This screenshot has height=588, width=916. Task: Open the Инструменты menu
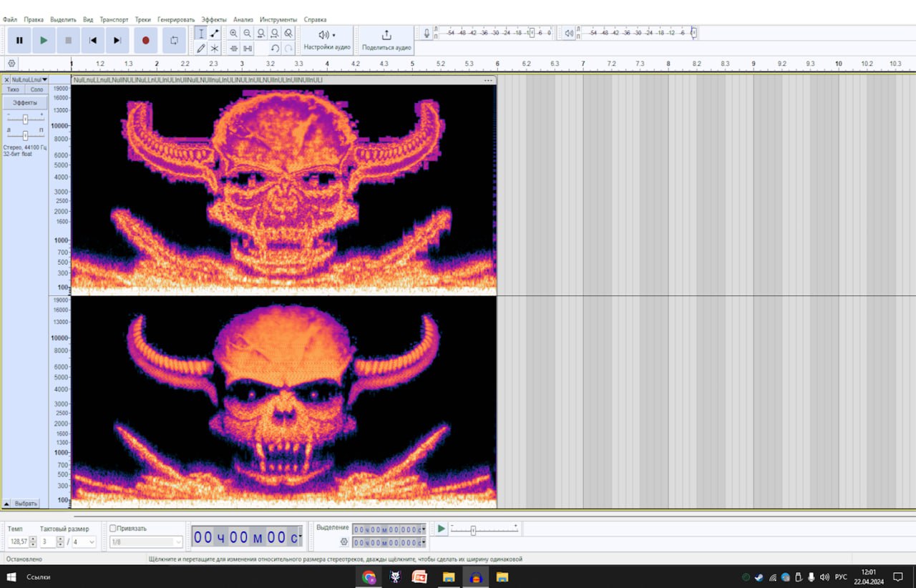[x=278, y=19]
